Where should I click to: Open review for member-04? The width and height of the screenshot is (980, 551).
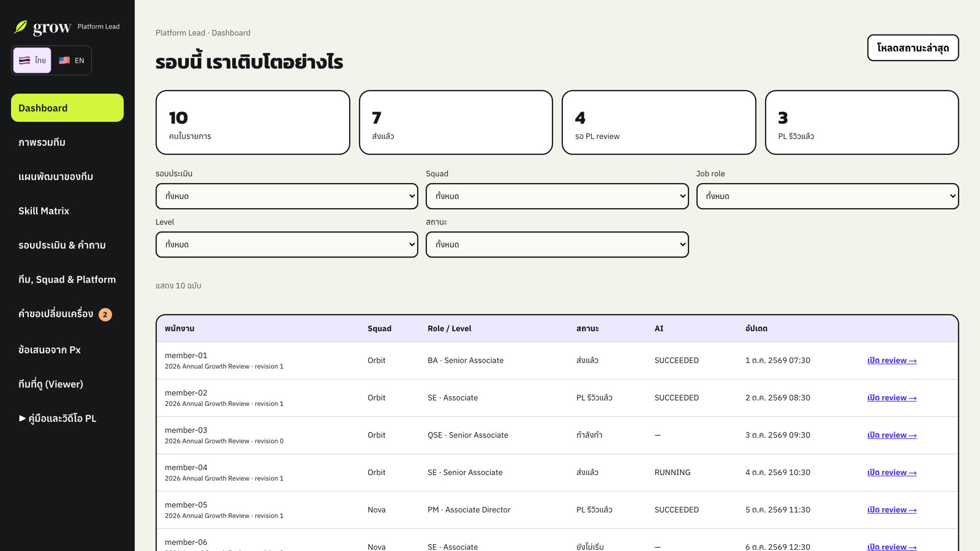point(892,473)
